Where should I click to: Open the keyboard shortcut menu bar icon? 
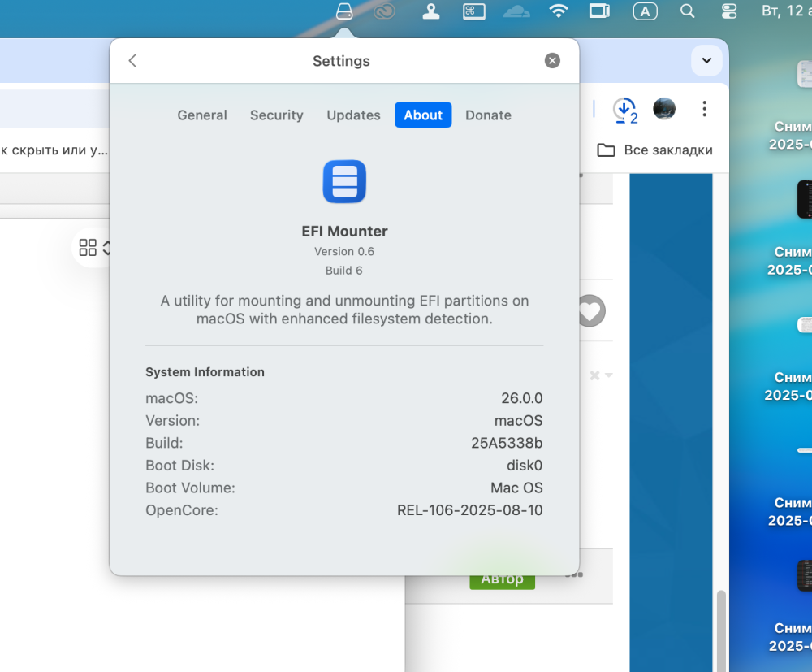point(474,11)
